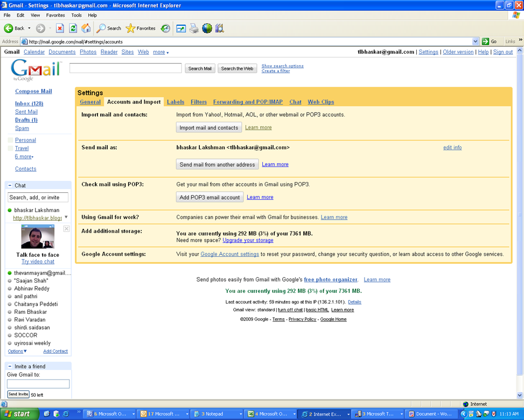Click the Gmail logo
The width and height of the screenshot is (524, 420).
[x=36, y=70]
